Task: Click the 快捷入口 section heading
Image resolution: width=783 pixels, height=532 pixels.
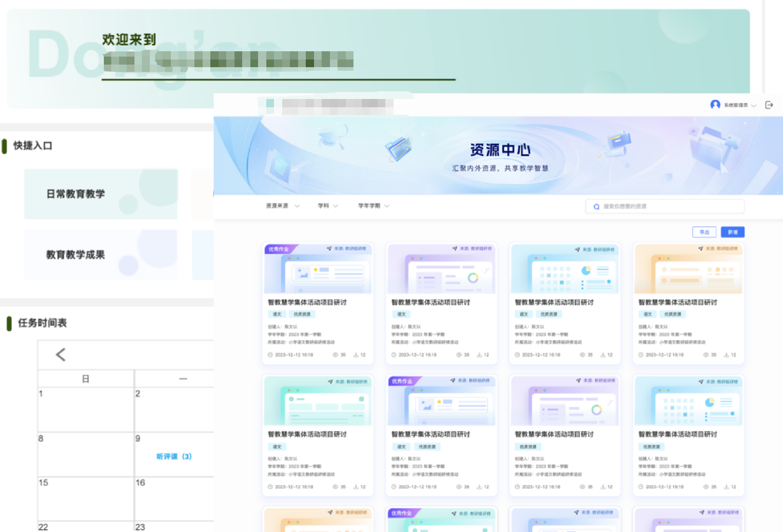Action: (33, 146)
